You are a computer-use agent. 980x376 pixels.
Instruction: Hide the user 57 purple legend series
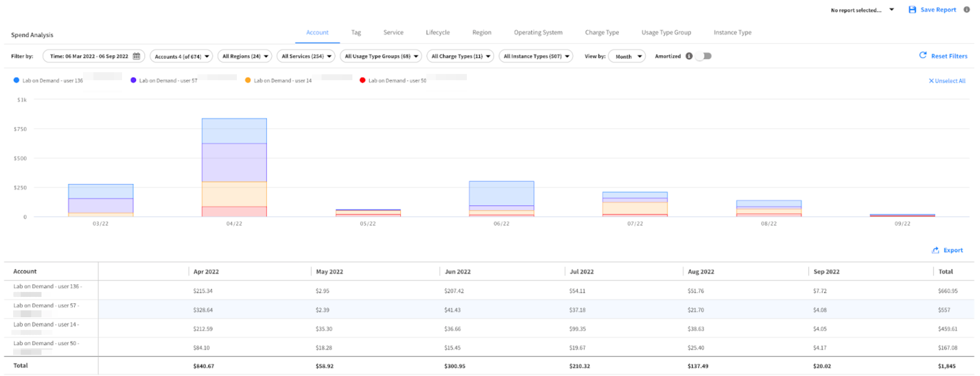133,81
